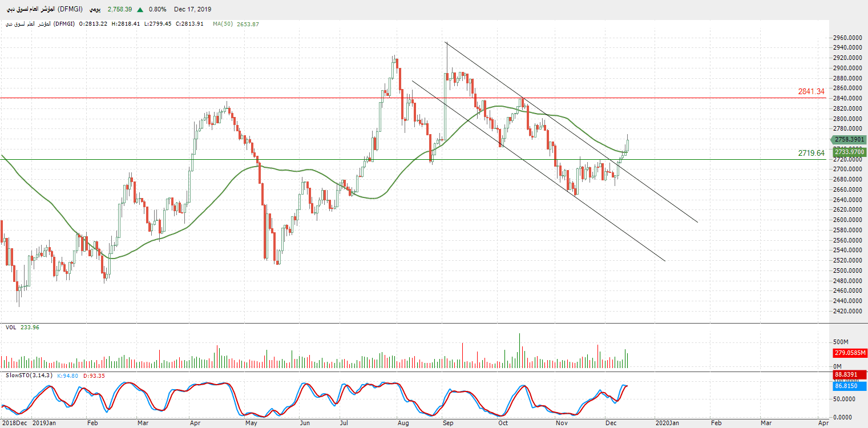Image resolution: width=868 pixels, height=428 pixels.
Task: Click the 2960.0000 price axis label
Action: [x=849, y=38]
